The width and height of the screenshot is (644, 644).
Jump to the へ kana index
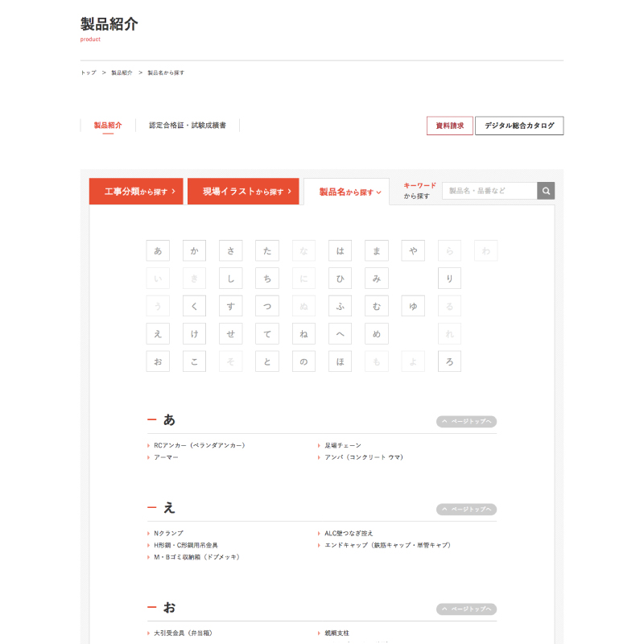click(x=340, y=334)
